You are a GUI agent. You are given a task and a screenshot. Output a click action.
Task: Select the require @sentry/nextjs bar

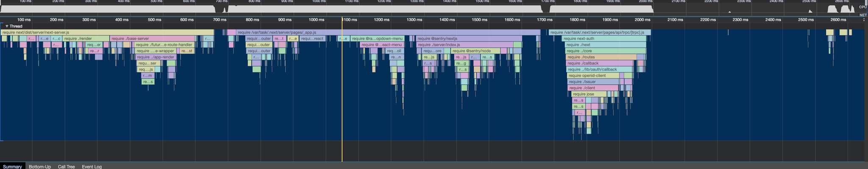(469, 39)
